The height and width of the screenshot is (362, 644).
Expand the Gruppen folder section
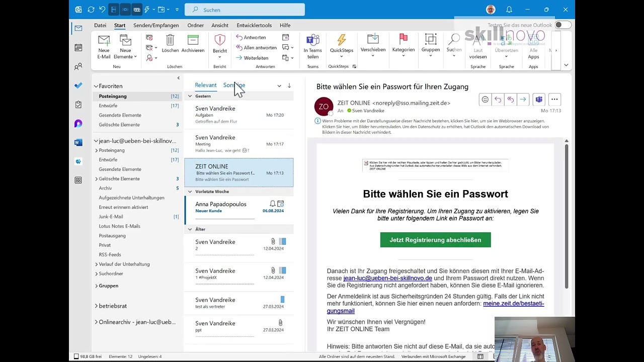coord(96,286)
